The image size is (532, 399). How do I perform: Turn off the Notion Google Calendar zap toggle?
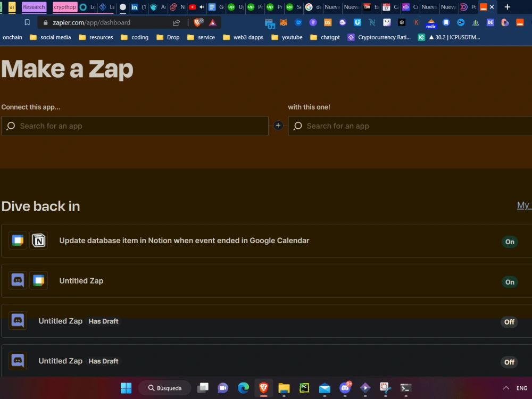point(510,242)
